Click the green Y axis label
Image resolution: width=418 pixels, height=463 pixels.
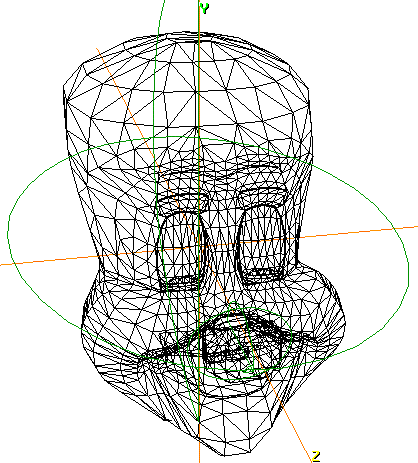point(205,8)
